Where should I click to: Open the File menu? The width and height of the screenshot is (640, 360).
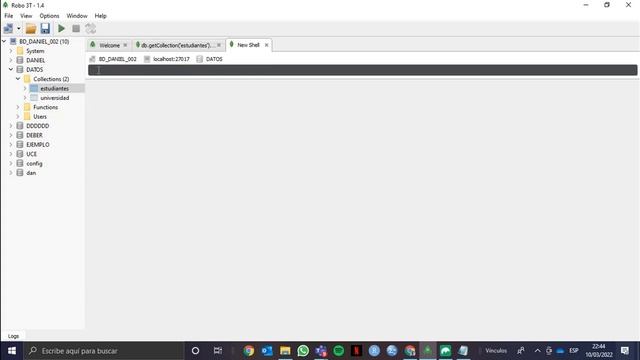(x=9, y=16)
